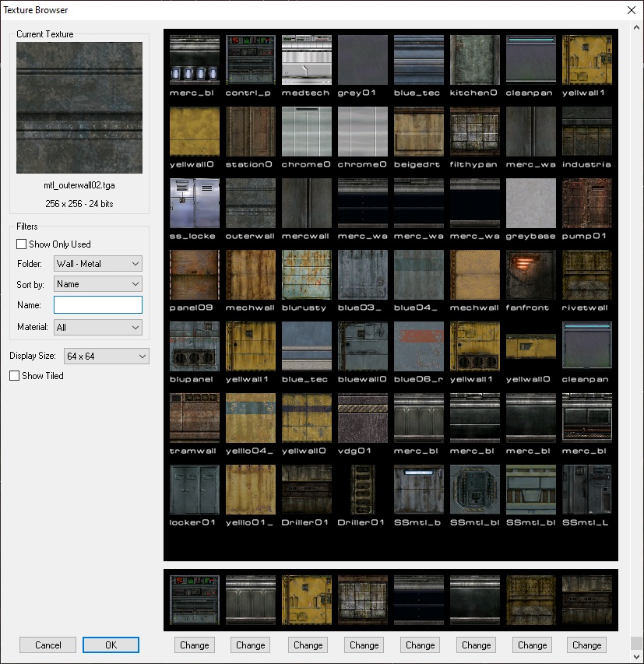Open the Material filter dropdown
This screenshot has width=644, height=664.
(98, 328)
